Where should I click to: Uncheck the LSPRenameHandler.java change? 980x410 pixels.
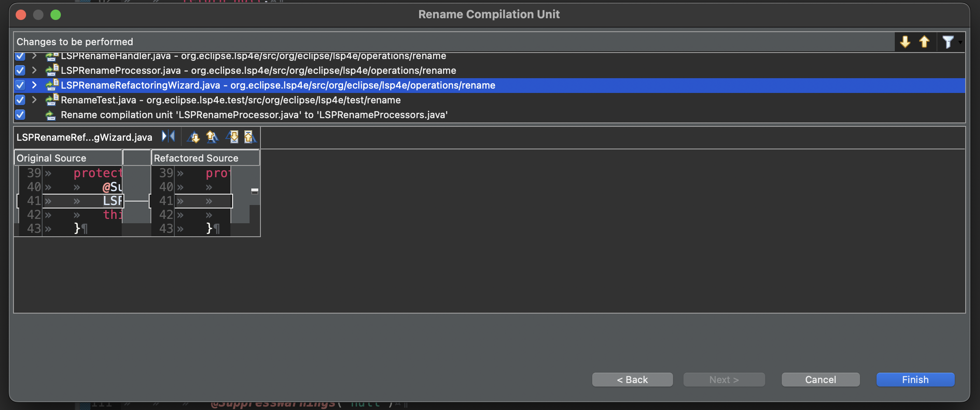pos(20,56)
